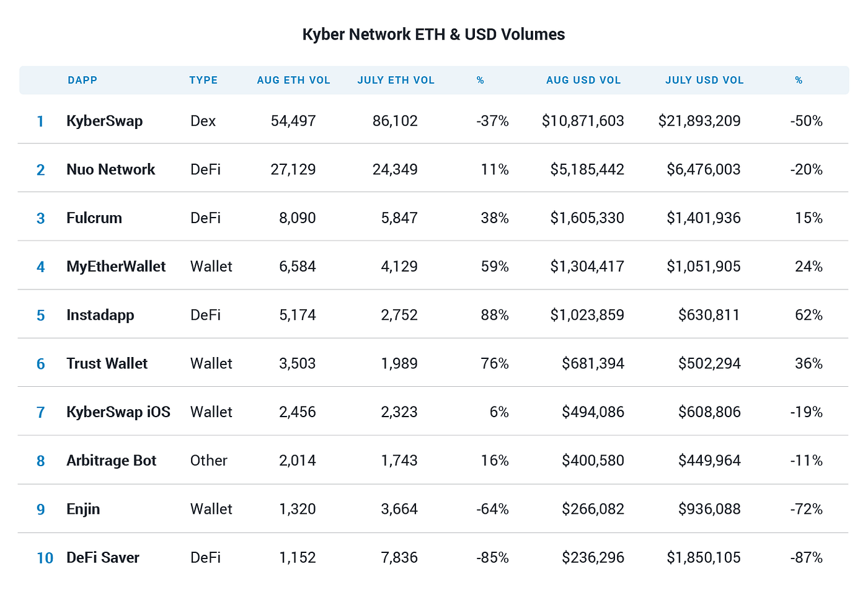Click July USD volume $630,811
This screenshot has height=605, width=868.
(x=709, y=315)
